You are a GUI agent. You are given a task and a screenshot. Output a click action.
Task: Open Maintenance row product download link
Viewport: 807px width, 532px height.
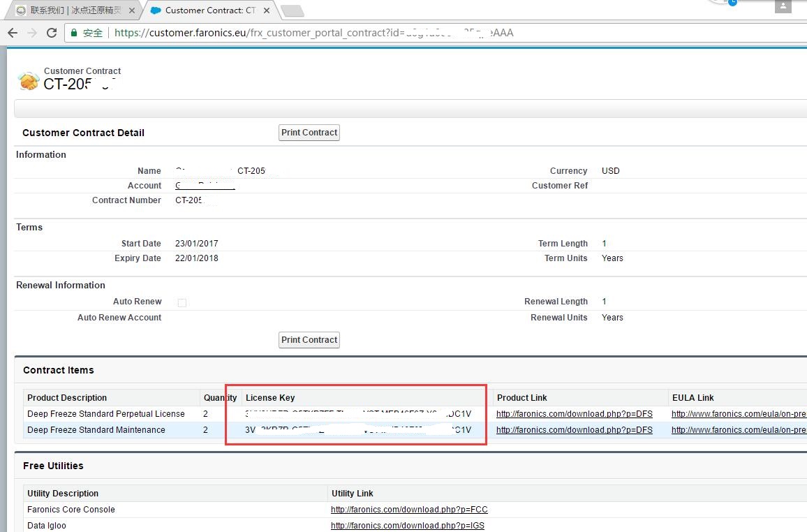[574, 430]
